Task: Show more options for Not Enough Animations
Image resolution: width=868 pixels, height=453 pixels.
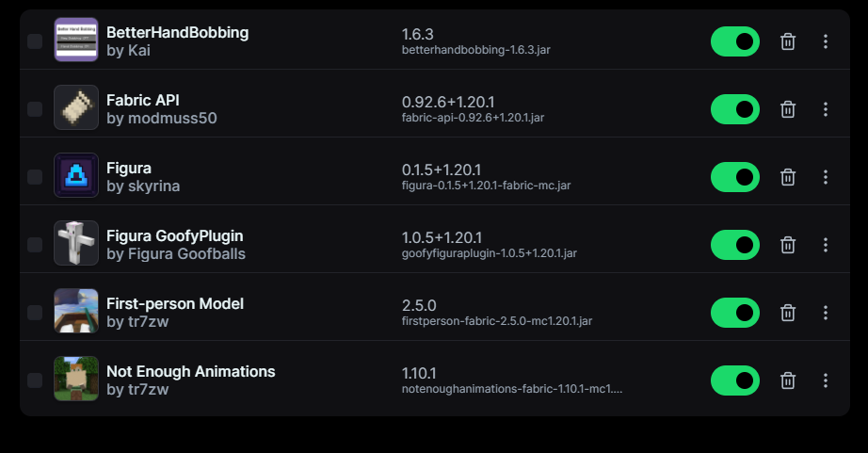Action: click(x=826, y=380)
